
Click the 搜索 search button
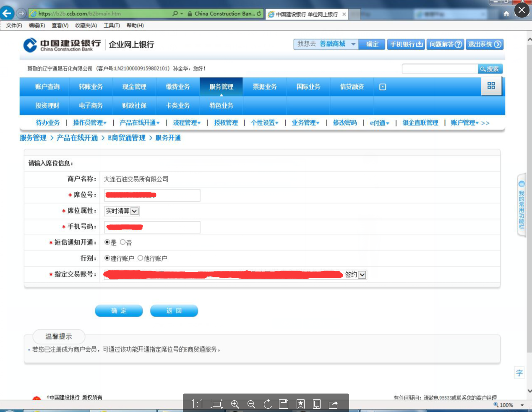[490, 69]
